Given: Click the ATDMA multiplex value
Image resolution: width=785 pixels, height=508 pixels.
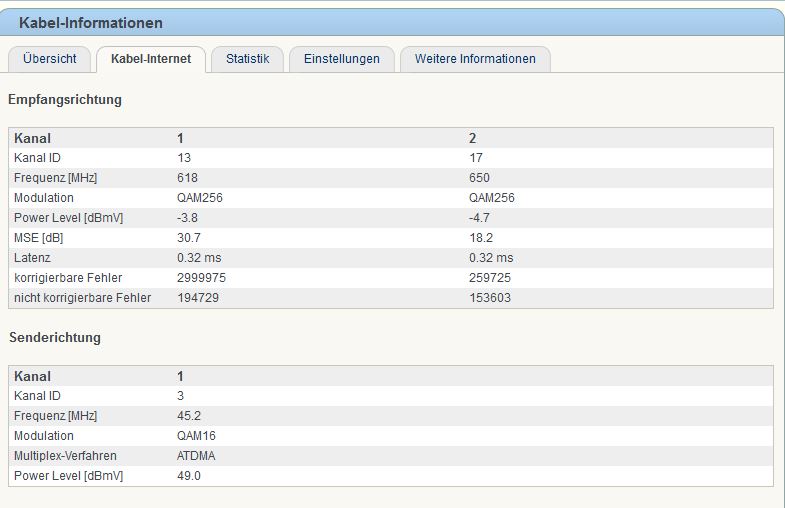Looking at the screenshot, I should 196,456.
